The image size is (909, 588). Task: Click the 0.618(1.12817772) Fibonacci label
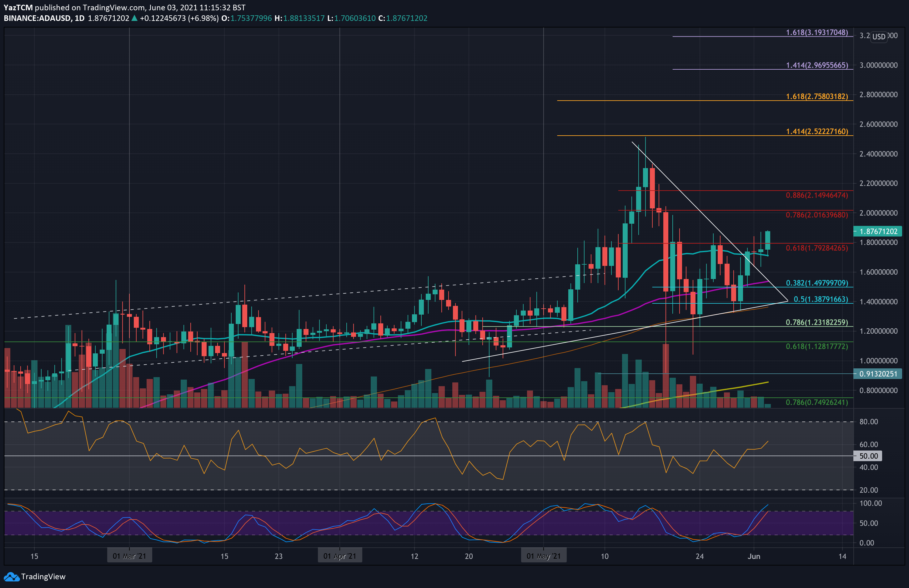tap(817, 347)
